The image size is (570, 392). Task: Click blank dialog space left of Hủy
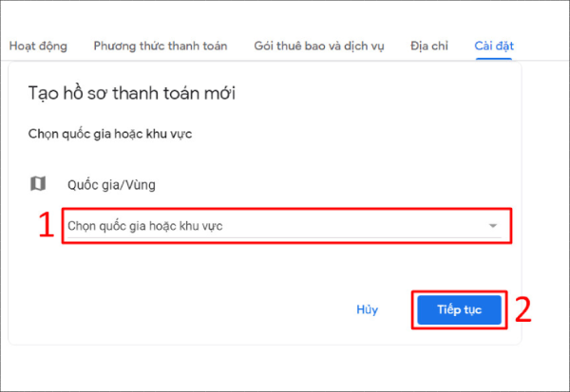tap(190, 309)
